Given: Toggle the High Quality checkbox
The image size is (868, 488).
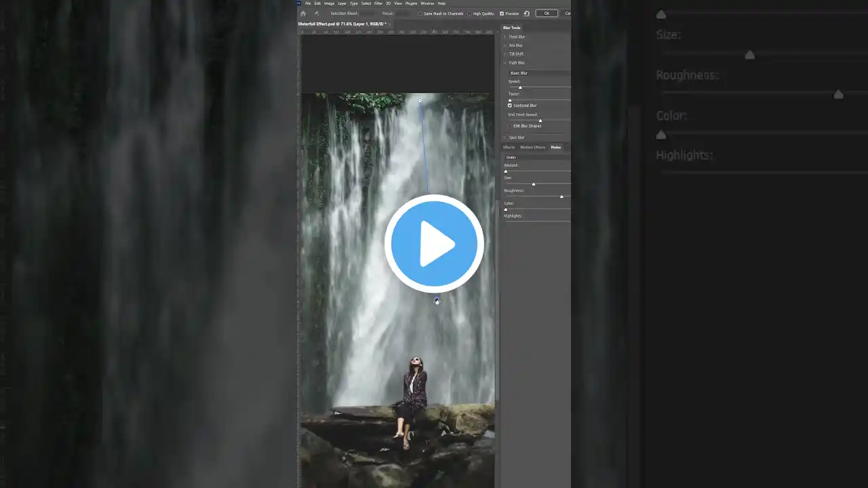Looking at the screenshot, I should click(469, 14).
